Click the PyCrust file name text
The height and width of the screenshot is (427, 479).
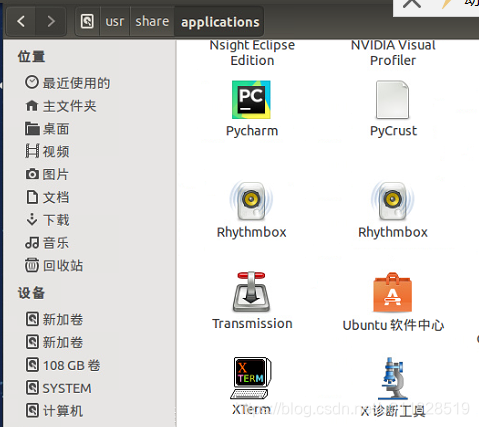393,131
